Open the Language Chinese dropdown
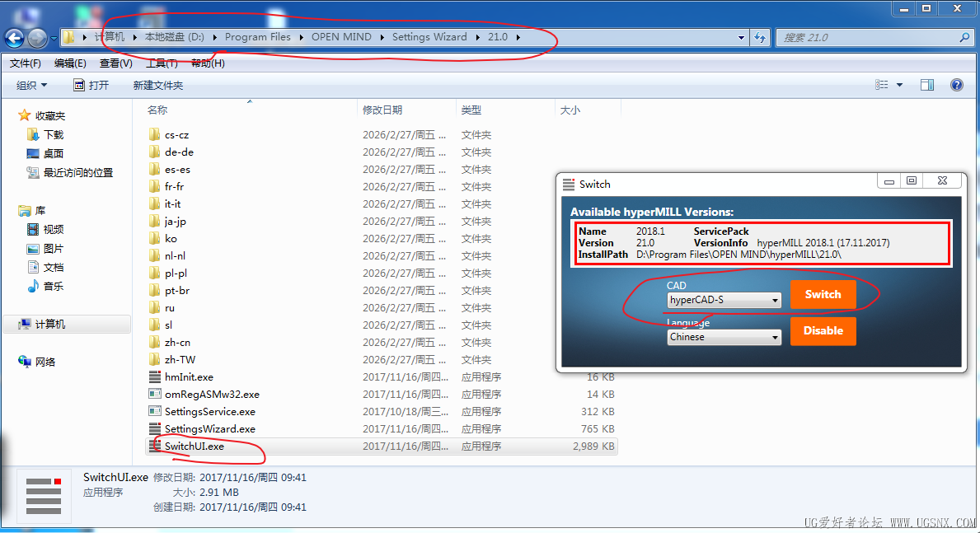Screen dimensions: 980x533 pos(724,337)
